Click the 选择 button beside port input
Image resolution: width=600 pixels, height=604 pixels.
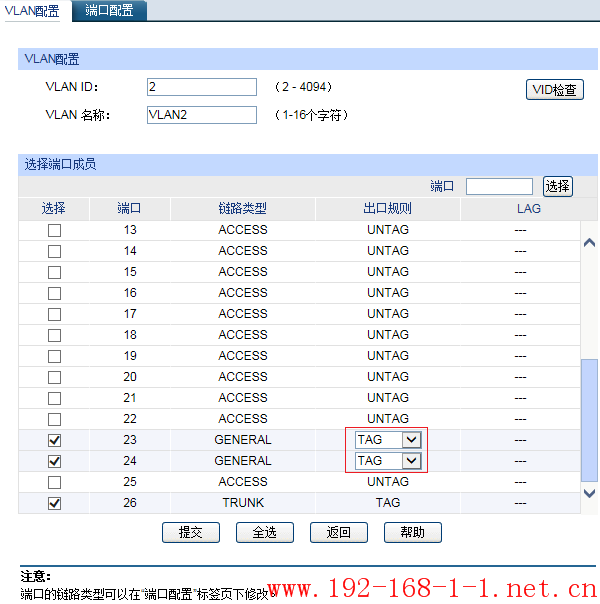pos(558,187)
